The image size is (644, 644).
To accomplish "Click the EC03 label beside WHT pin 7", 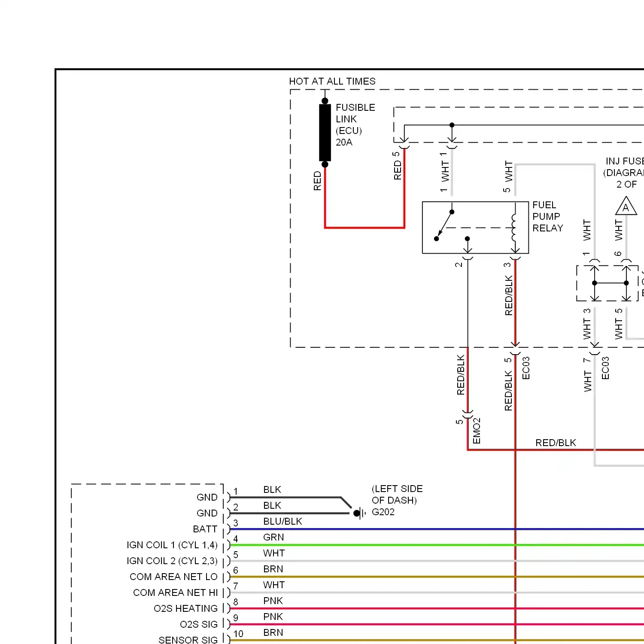I will (x=605, y=368).
